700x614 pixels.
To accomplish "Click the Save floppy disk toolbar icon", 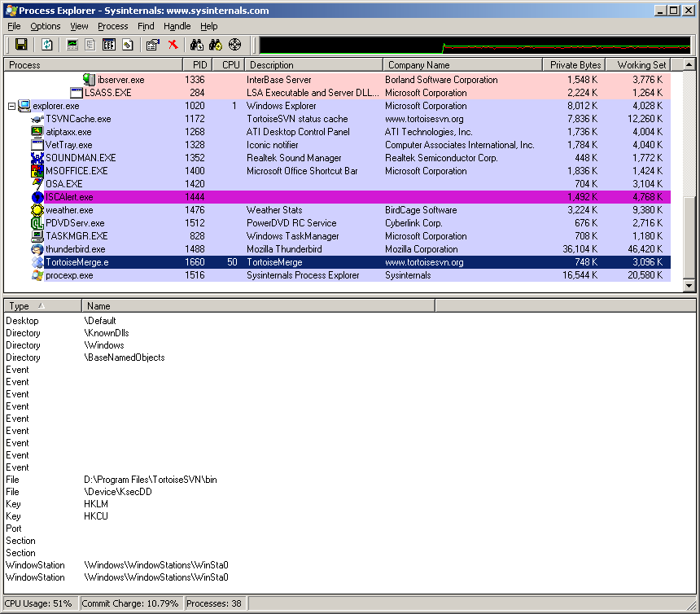I will click(21, 44).
